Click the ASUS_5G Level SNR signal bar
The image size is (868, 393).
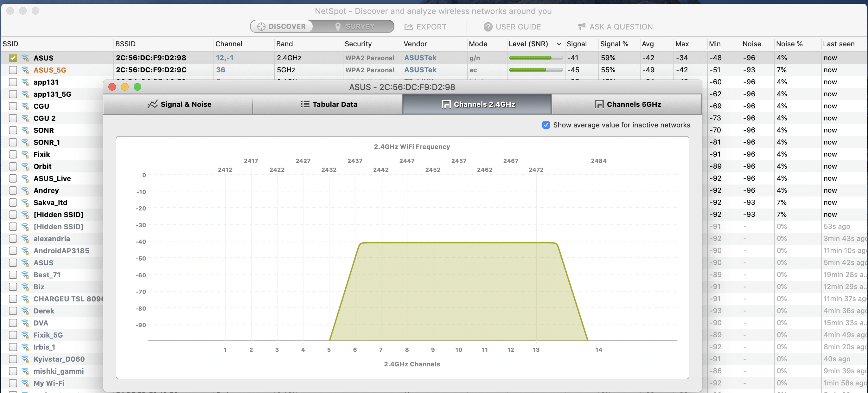coord(536,70)
